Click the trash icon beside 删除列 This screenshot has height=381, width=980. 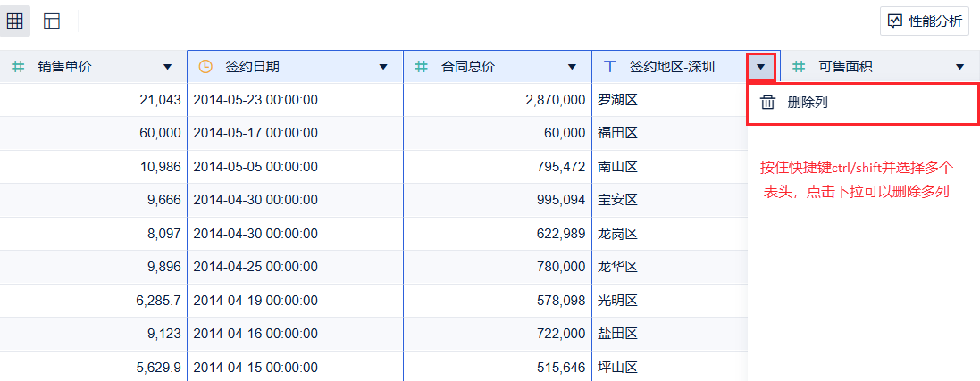767,103
